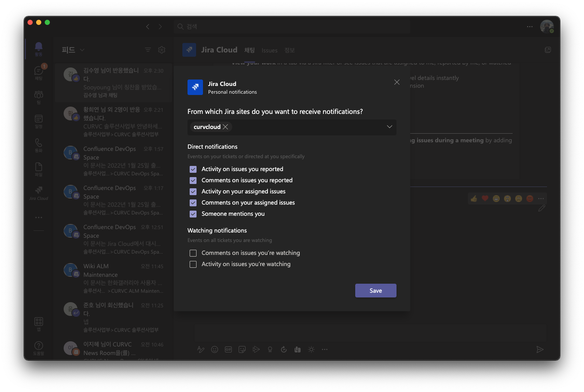The image size is (584, 392).
Task: Open 이지혜 CURVC News Room item
Action: (114, 349)
